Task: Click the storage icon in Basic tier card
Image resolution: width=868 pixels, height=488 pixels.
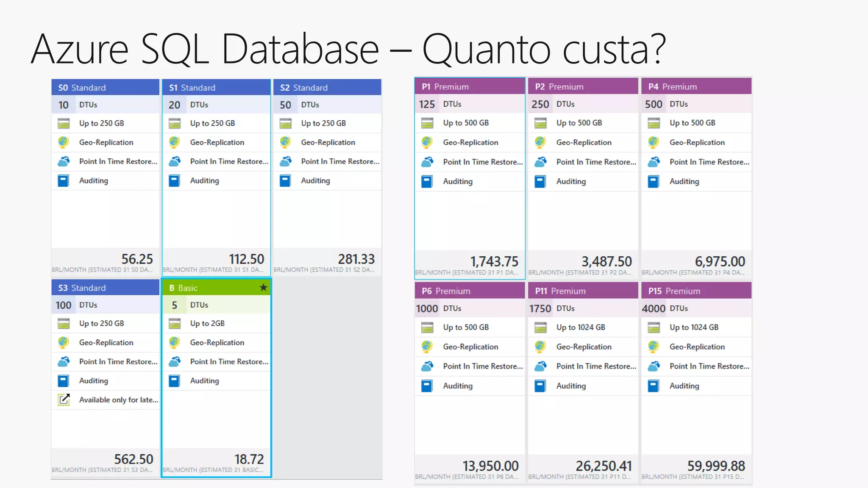Action: 175,324
